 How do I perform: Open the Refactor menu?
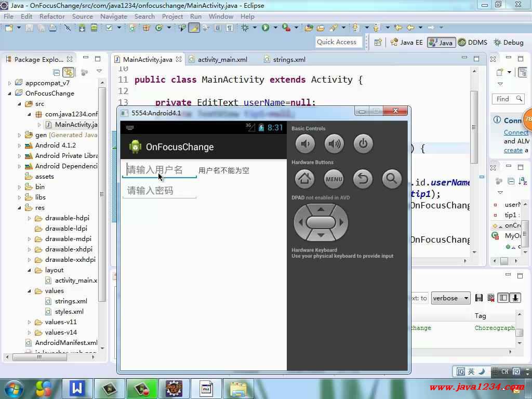tap(52, 16)
